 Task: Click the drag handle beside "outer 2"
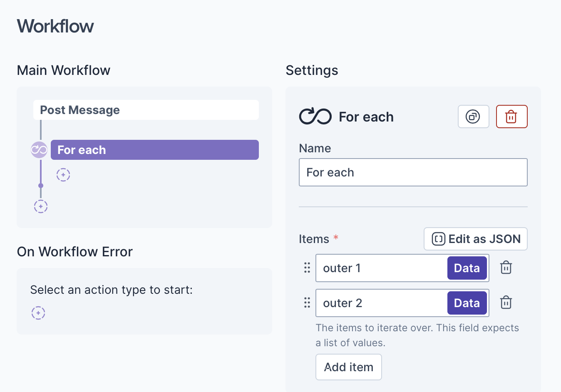point(307,303)
